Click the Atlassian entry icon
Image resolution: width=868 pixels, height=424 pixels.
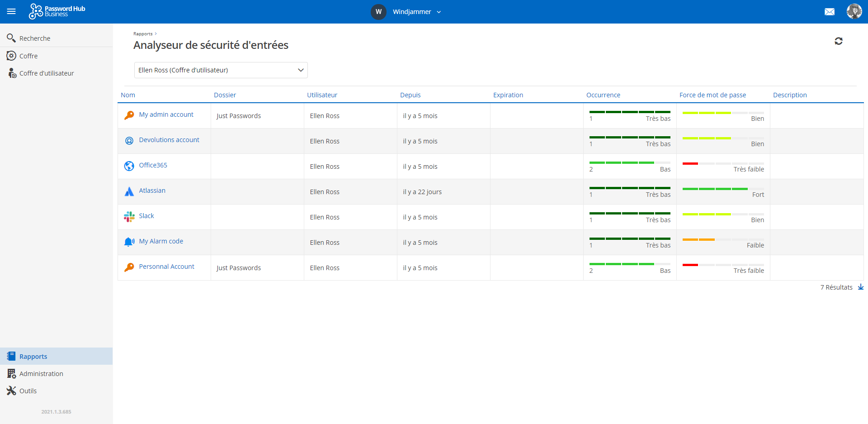coord(129,191)
